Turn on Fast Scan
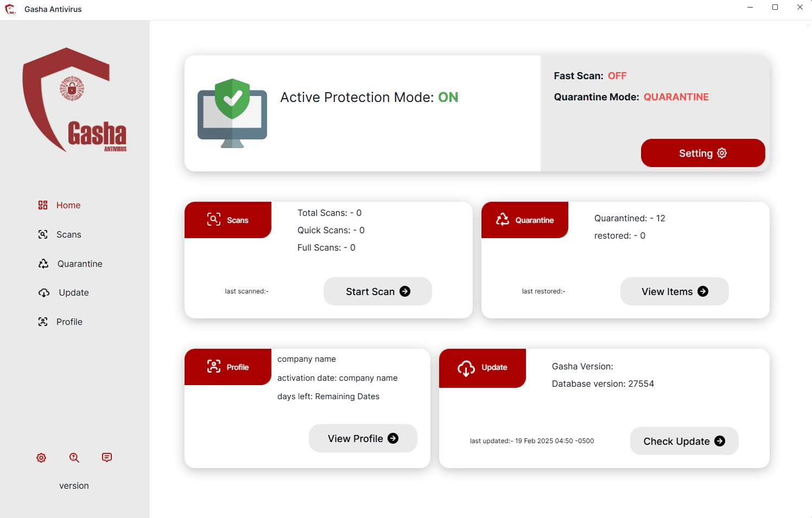The image size is (812, 518). tap(617, 76)
